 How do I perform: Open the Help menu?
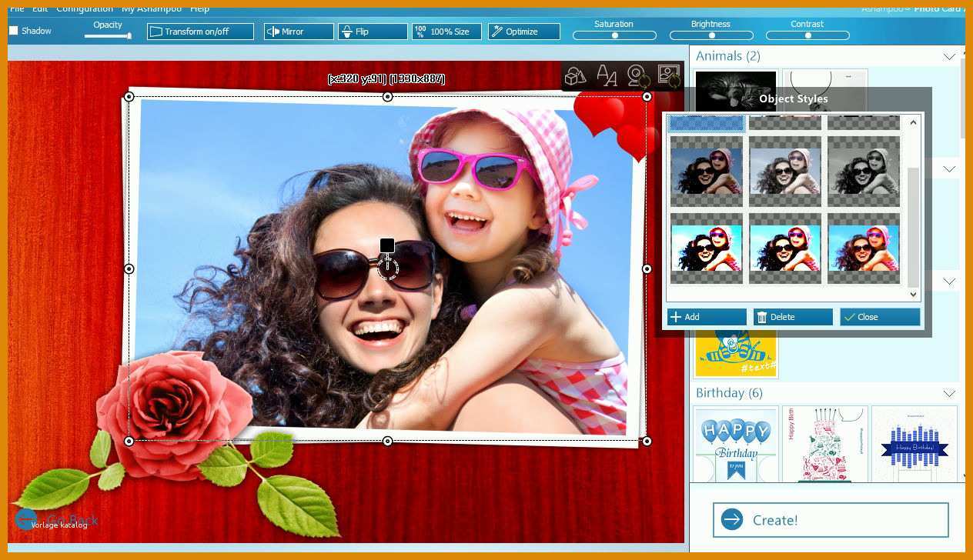(199, 8)
